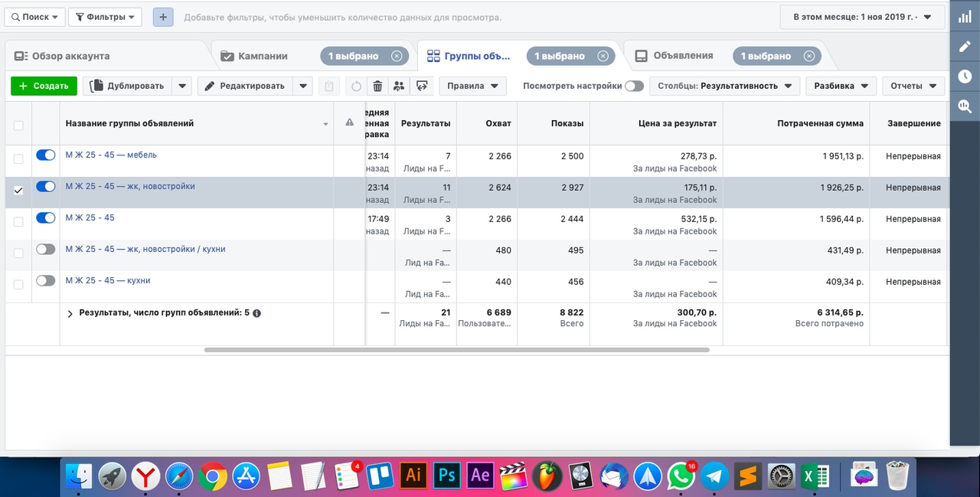
Task: Open Adobe After Effects in the dock
Action: [481, 476]
